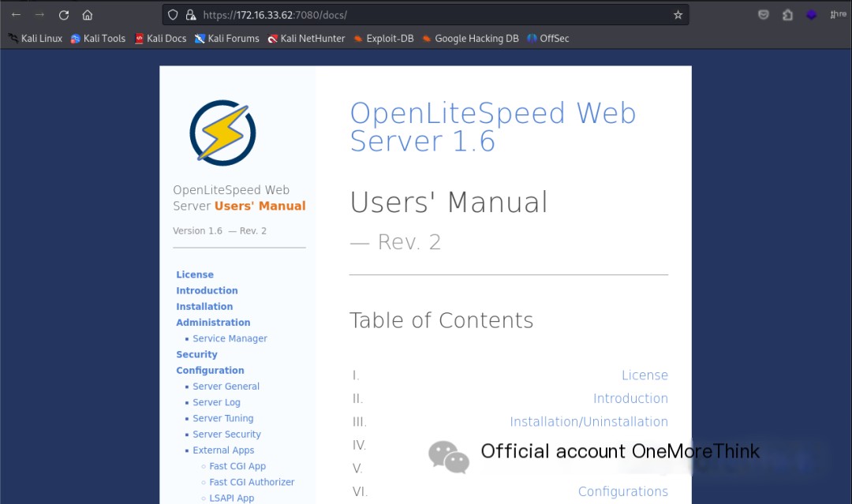Open Fast CGI Authorizer sidebar link
The image size is (852, 504).
coord(252,482)
